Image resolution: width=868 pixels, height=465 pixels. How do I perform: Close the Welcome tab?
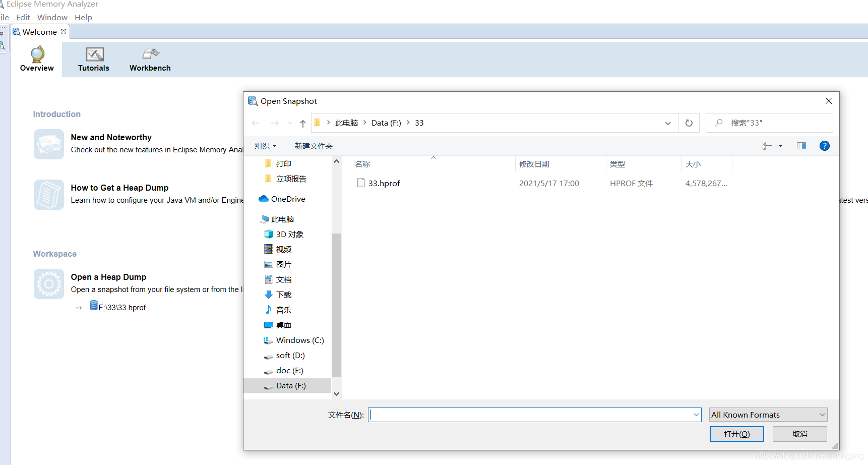pos(64,32)
